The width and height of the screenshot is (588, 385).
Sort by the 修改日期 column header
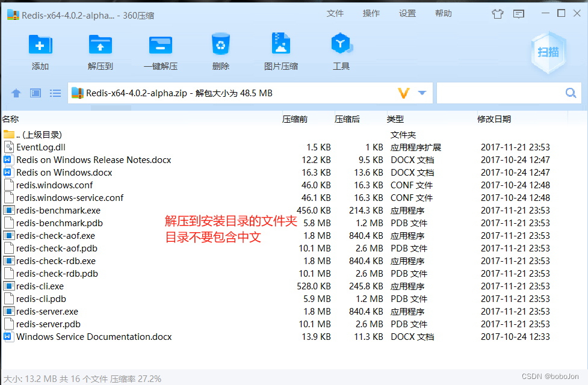tap(494, 119)
